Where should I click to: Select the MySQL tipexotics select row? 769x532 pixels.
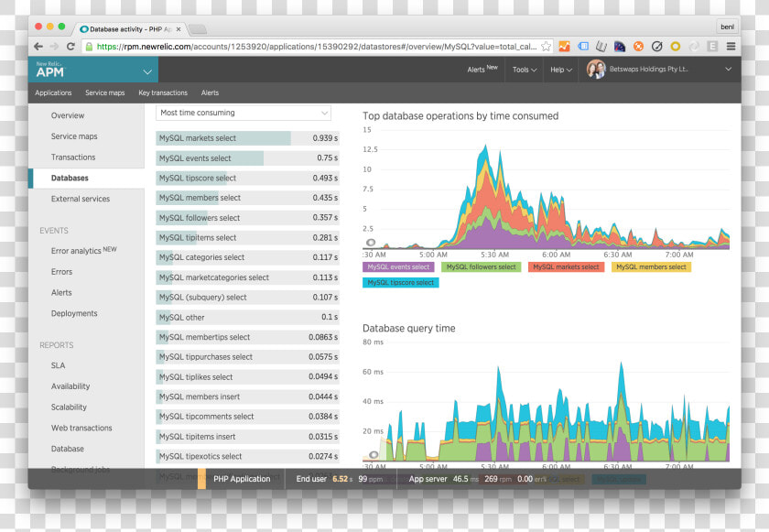point(248,456)
